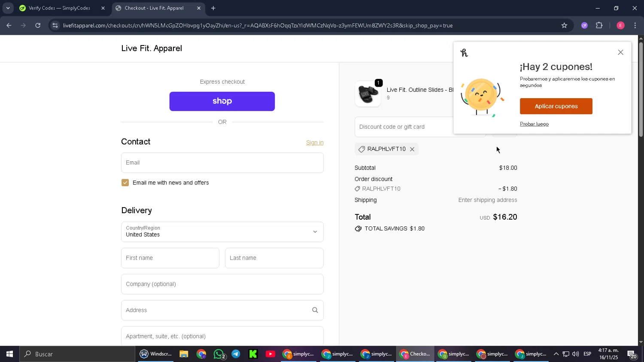The width and height of the screenshot is (644, 362).
Task: View site information icon in the address bar
Action: (x=55, y=26)
